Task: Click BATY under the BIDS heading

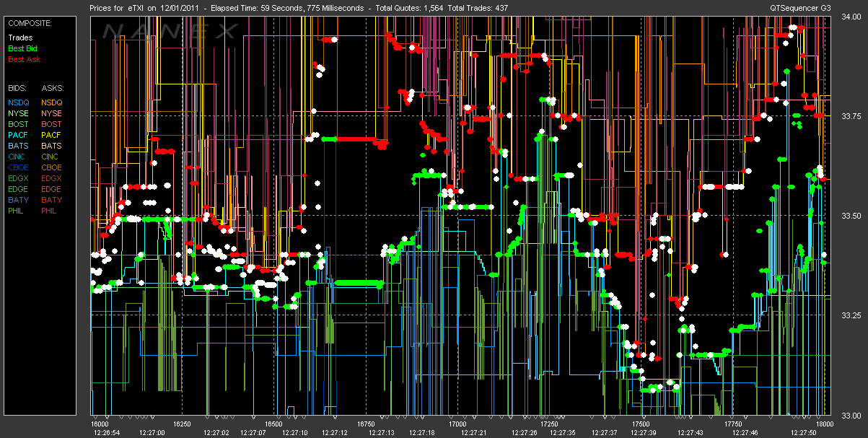Action: tap(19, 200)
